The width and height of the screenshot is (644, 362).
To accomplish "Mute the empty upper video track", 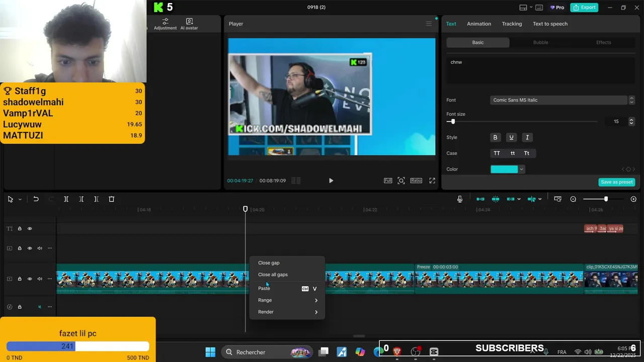I will (40, 248).
